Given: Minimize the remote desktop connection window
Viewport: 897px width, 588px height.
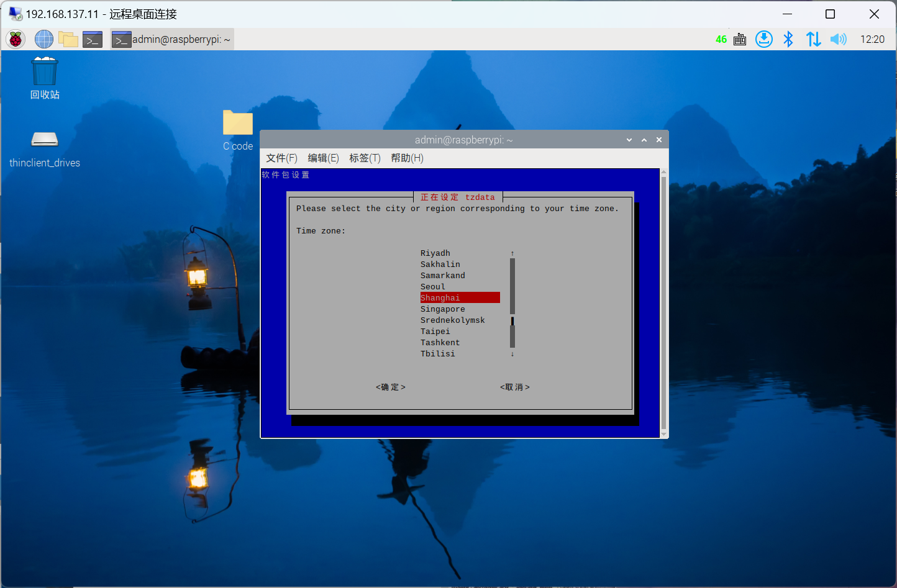Looking at the screenshot, I should [x=787, y=14].
